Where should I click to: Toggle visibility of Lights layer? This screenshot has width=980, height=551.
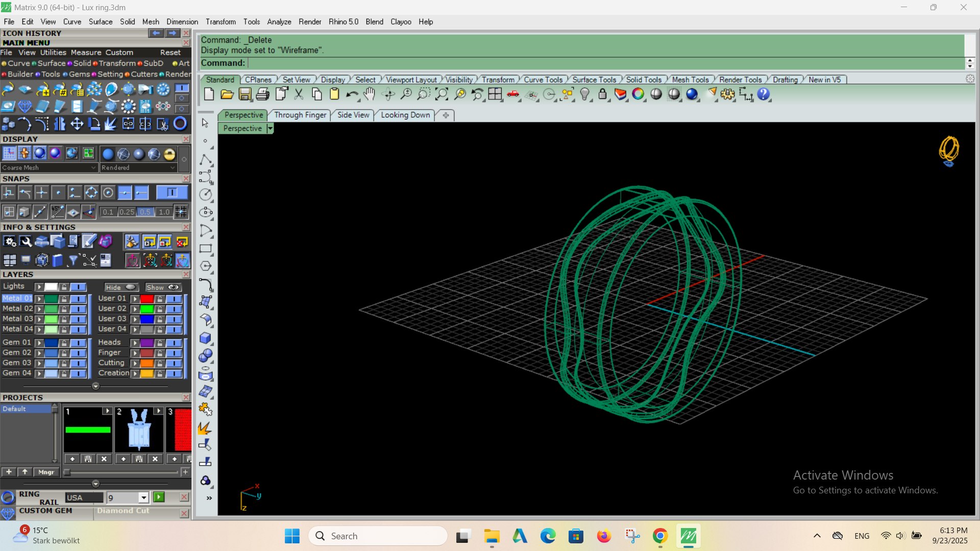pyautogui.click(x=78, y=287)
